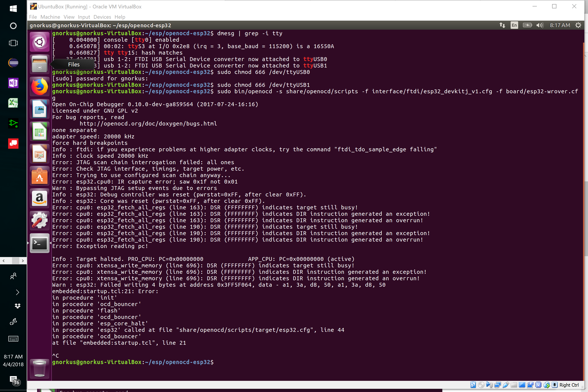Open the Trash in the launcher
Image resolution: width=588 pixels, height=392 pixels.
tap(40, 369)
